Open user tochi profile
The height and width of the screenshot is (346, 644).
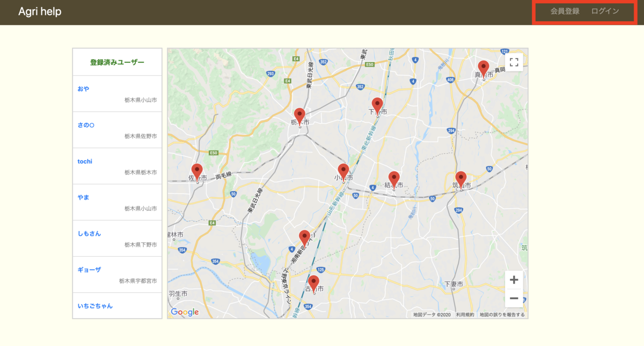point(85,161)
